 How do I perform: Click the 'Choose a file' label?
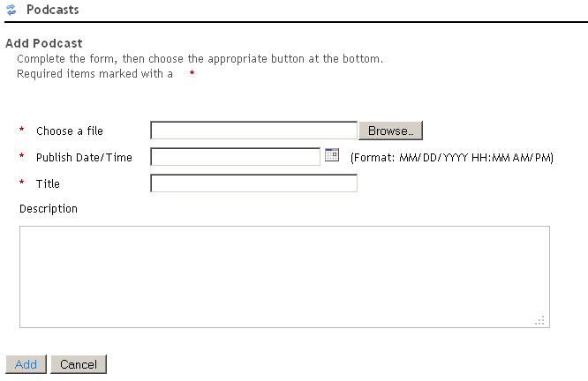(70, 131)
